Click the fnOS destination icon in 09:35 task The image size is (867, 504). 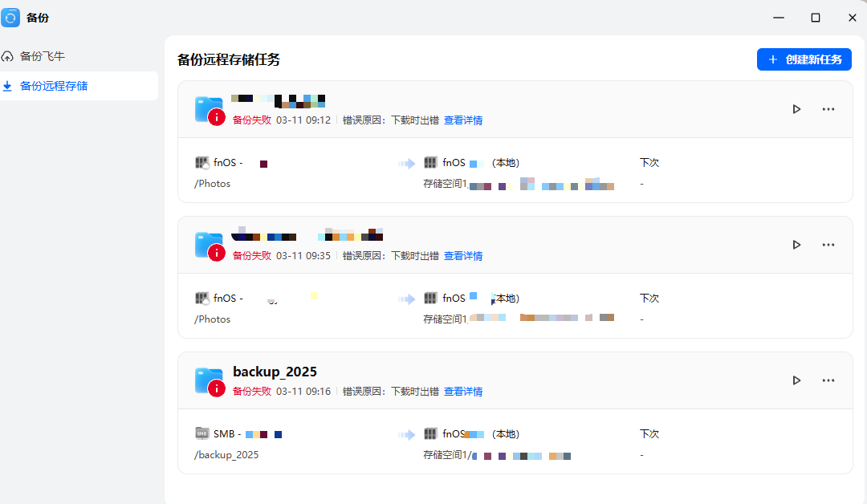click(430, 298)
